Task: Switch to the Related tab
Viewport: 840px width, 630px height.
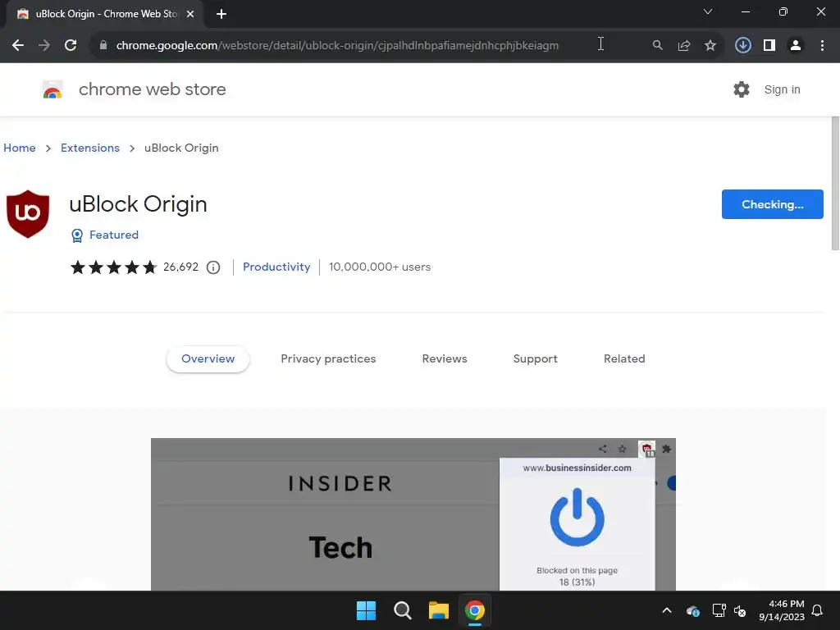Action: coord(624,359)
